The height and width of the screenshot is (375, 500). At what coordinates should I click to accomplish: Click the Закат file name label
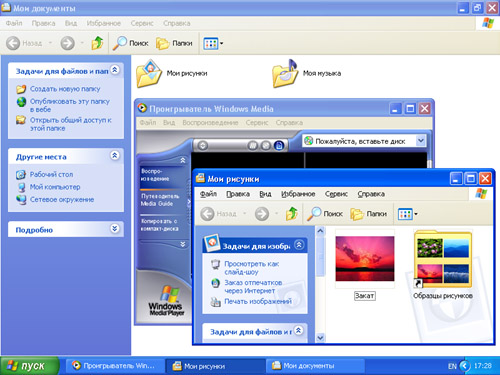(x=365, y=296)
